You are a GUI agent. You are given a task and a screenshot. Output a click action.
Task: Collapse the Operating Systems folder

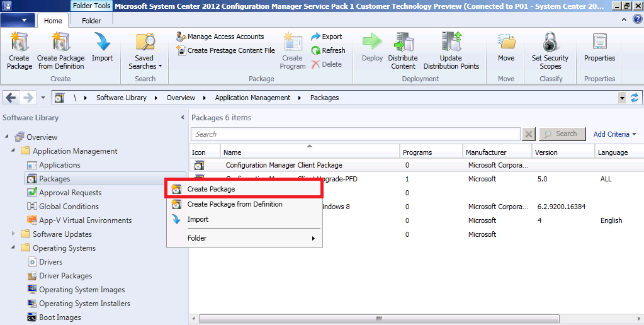[13, 248]
